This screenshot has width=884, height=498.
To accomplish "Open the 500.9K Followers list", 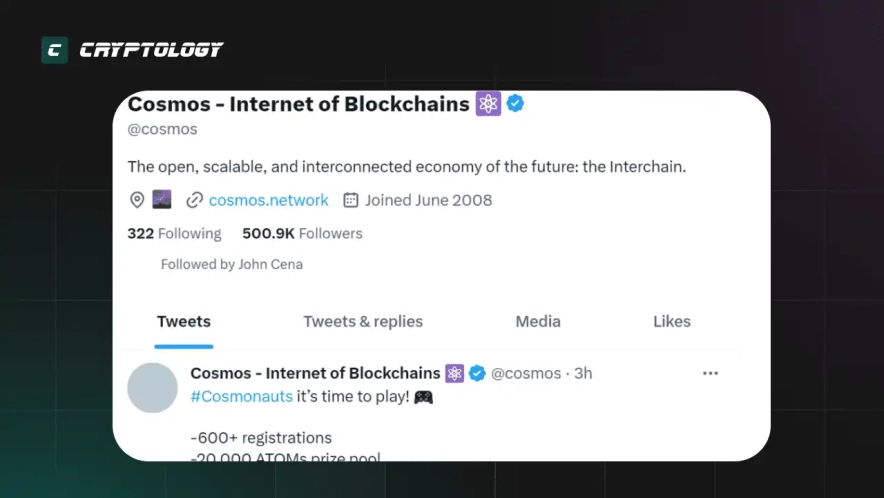I will (302, 233).
